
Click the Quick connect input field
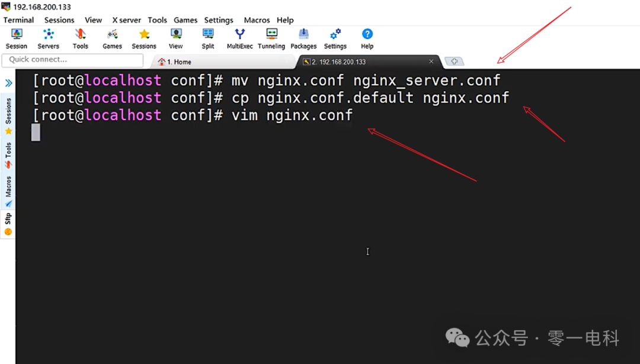[71, 60]
